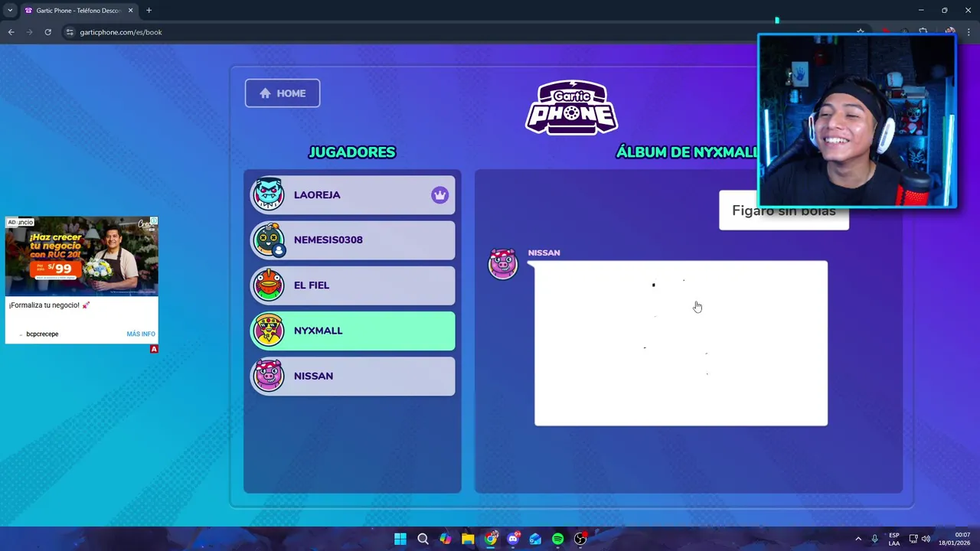This screenshot has width=980, height=551.
Task: Open Outlook from the taskbar
Action: point(535,539)
